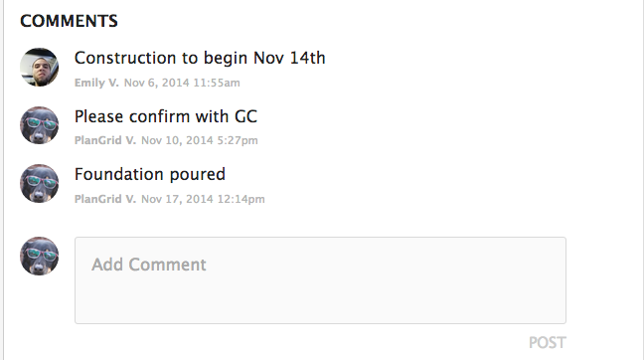Select the 'Foundation poured' comment text
The image size is (644, 360).
click(150, 175)
